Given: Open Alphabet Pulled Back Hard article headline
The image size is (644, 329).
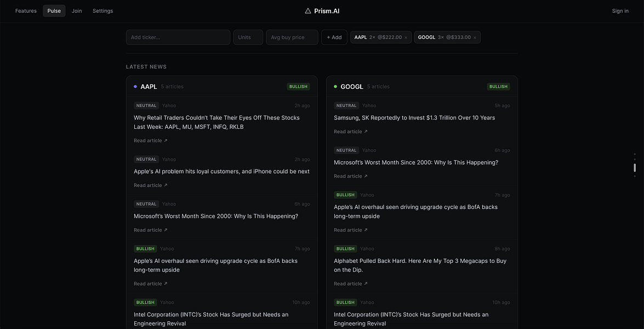Looking at the screenshot, I should tap(420, 265).
